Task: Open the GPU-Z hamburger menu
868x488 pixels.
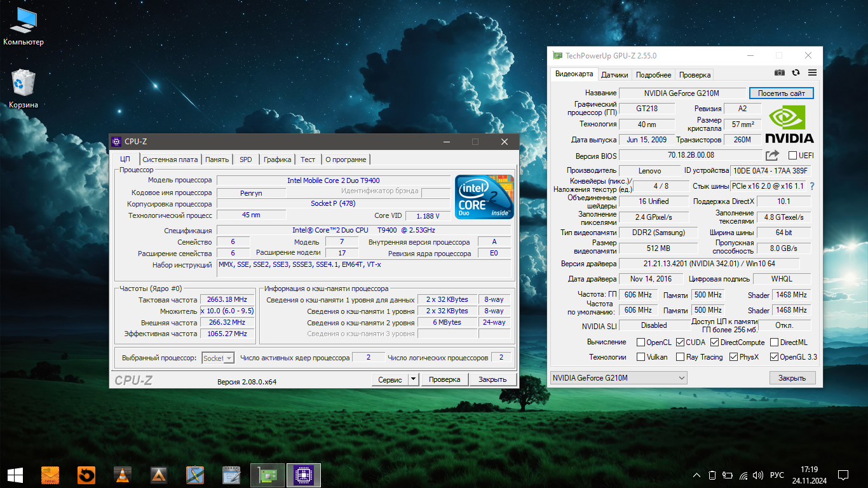Action: tap(812, 73)
